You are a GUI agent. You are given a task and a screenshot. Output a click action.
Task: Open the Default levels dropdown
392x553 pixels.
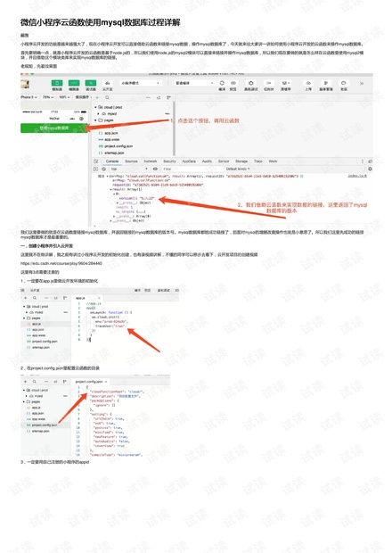238,169
